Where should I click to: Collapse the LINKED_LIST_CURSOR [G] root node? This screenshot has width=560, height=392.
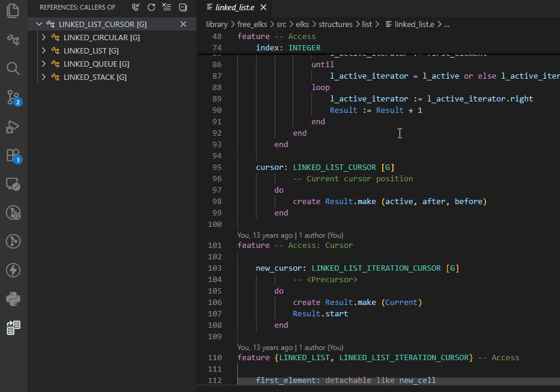(x=39, y=25)
